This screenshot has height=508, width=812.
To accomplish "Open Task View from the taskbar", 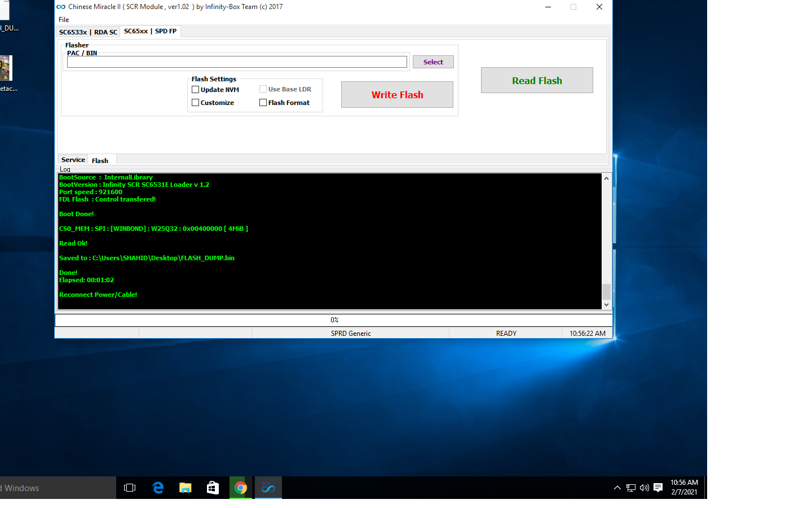I will [130, 488].
